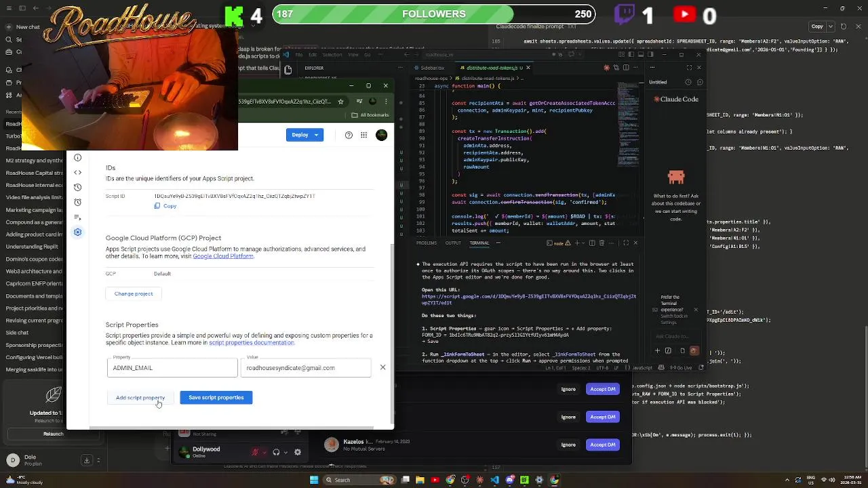Remove the ADMIN_EMAIL property with X icon

coord(382,367)
